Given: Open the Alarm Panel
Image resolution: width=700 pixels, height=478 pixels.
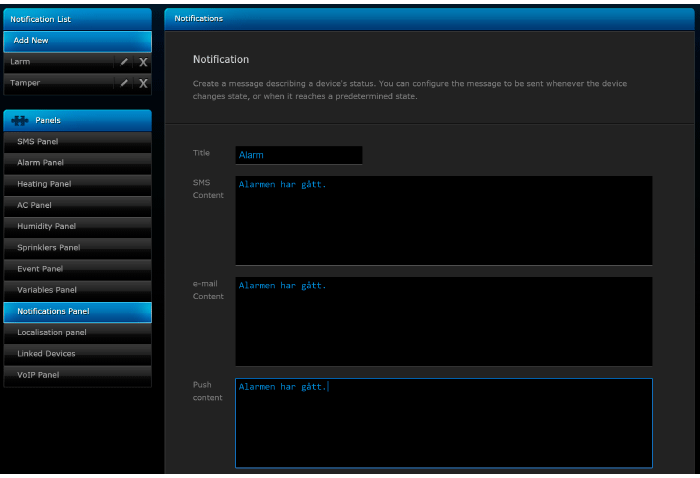Looking at the screenshot, I should coord(77,163).
